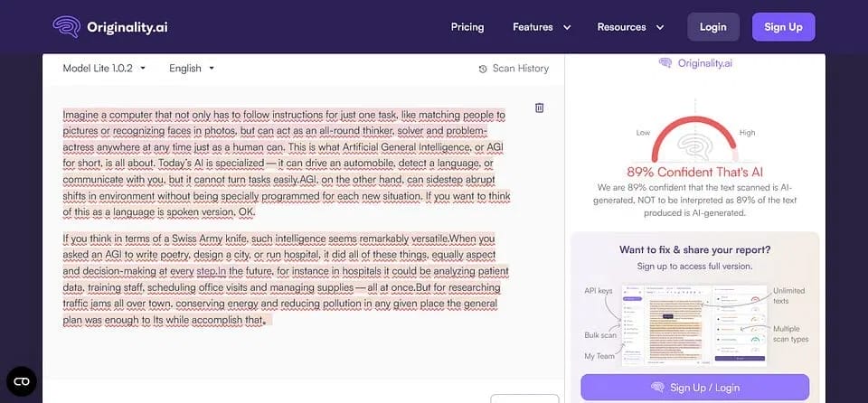Delete scanned text with trash icon
This screenshot has width=868, height=403.
coord(540,108)
